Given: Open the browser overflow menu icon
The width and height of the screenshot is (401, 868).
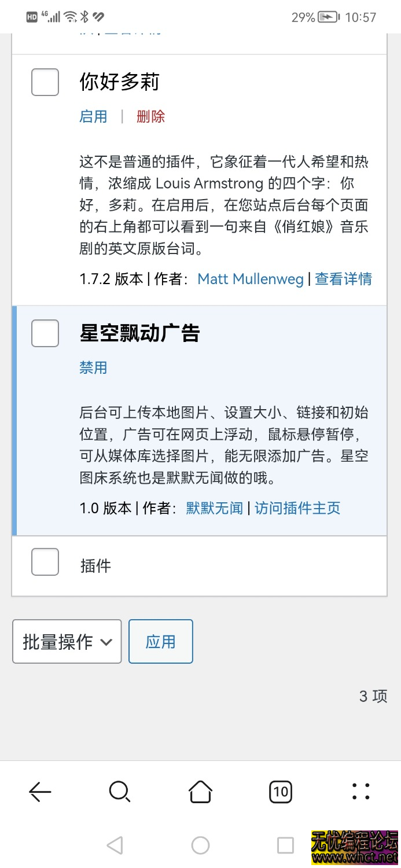Looking at the screenshot, I should (x=360, y=792).
